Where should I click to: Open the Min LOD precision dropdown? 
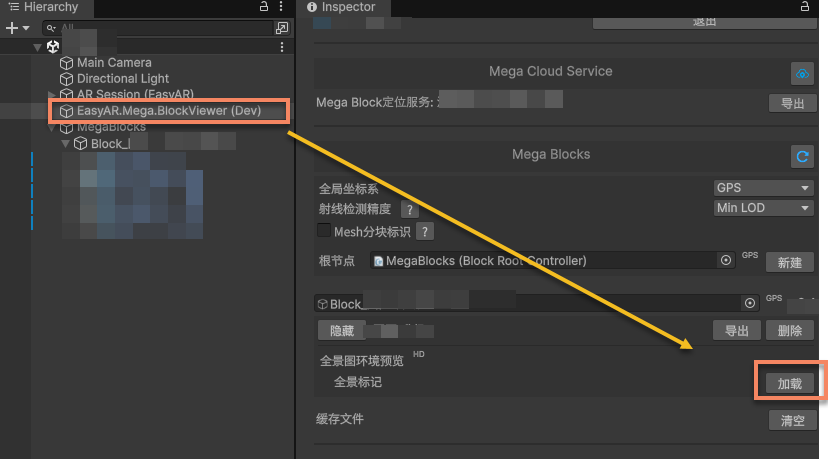coord(763,208)
